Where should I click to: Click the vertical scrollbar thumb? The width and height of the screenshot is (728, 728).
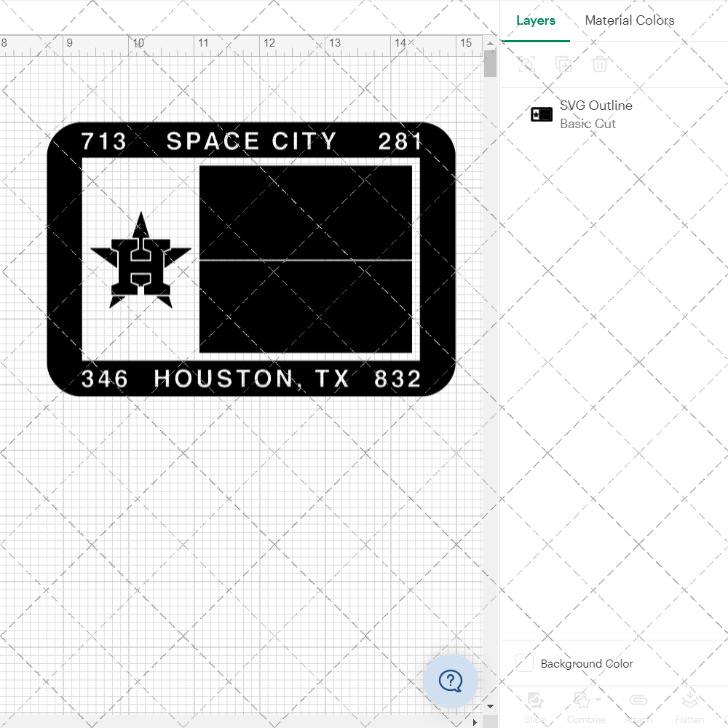[490, 63]
